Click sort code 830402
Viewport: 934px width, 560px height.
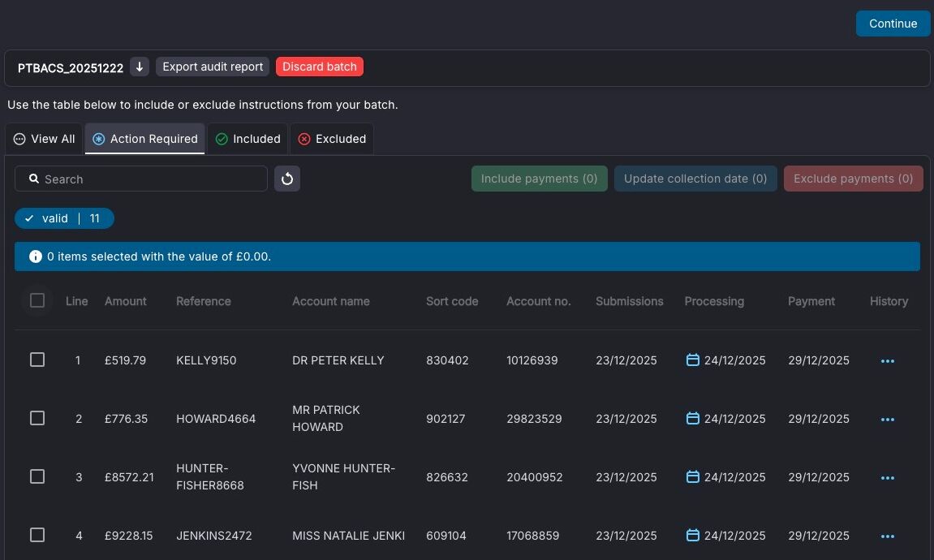pos(447,360)
